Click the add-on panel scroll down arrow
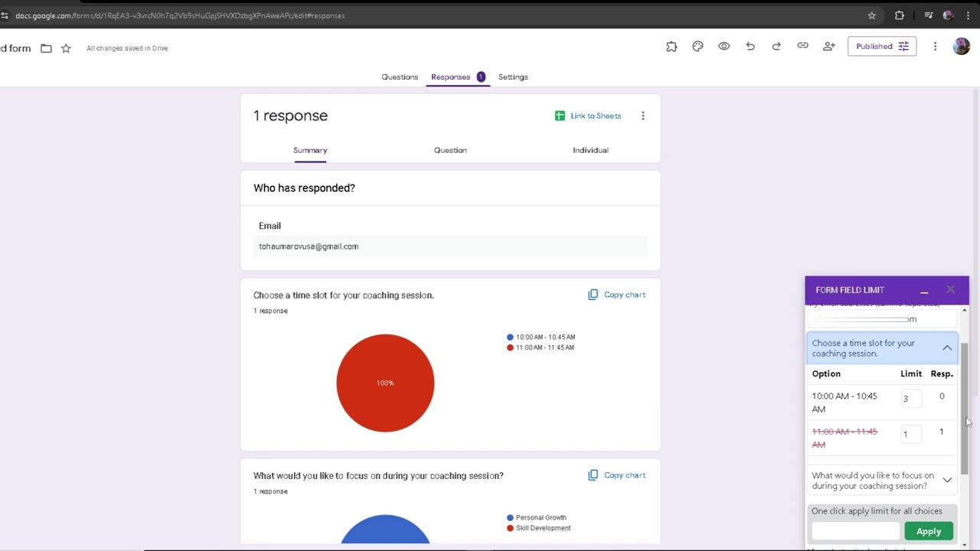980x551 pixels. pos(965,544)
